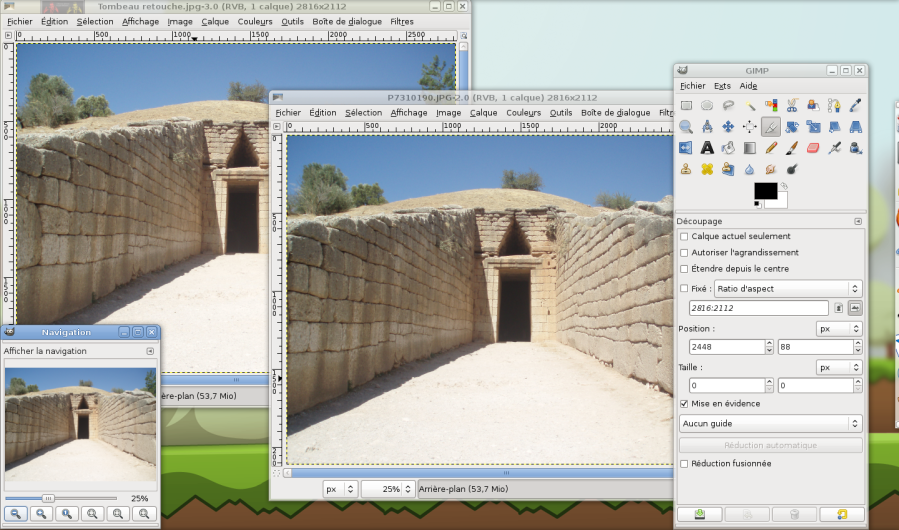The height and width of the screenshot is (530, 899).
Task: Select the Scissors Select tool
Action: 791,105
